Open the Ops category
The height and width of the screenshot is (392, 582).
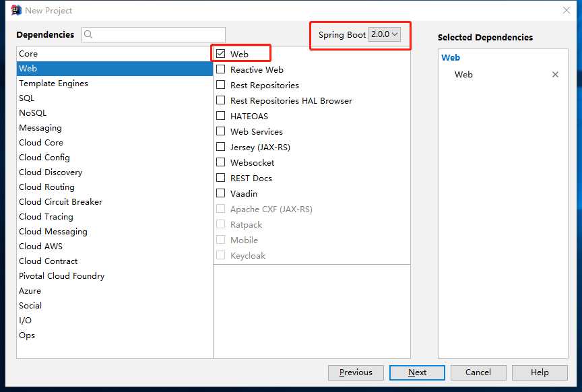tap(115, 335)
